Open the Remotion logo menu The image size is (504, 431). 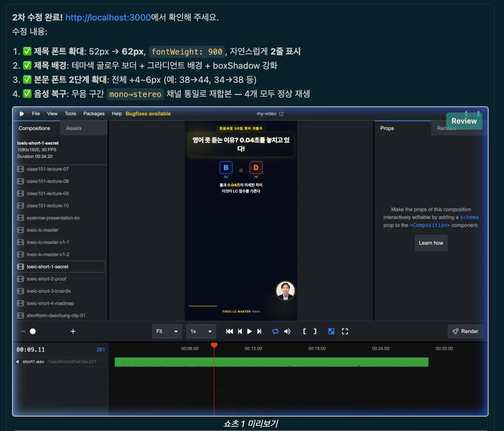tap(22, 114)
